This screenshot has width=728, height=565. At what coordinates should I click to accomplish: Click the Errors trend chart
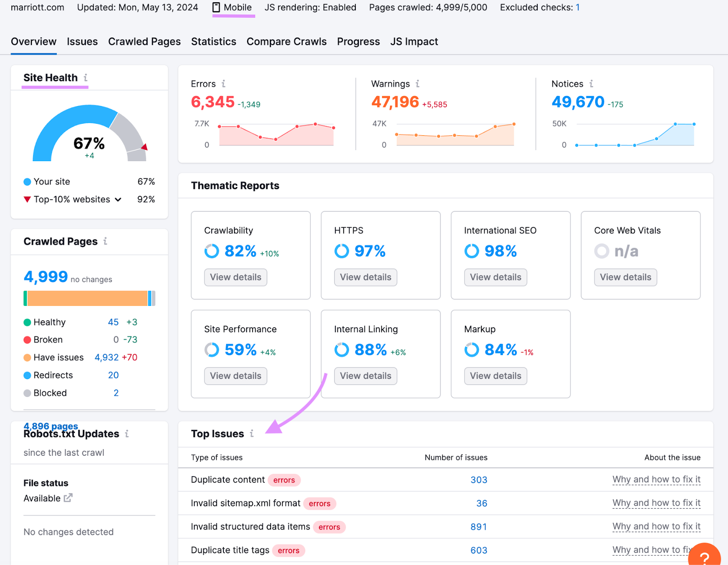pos(276,134)
